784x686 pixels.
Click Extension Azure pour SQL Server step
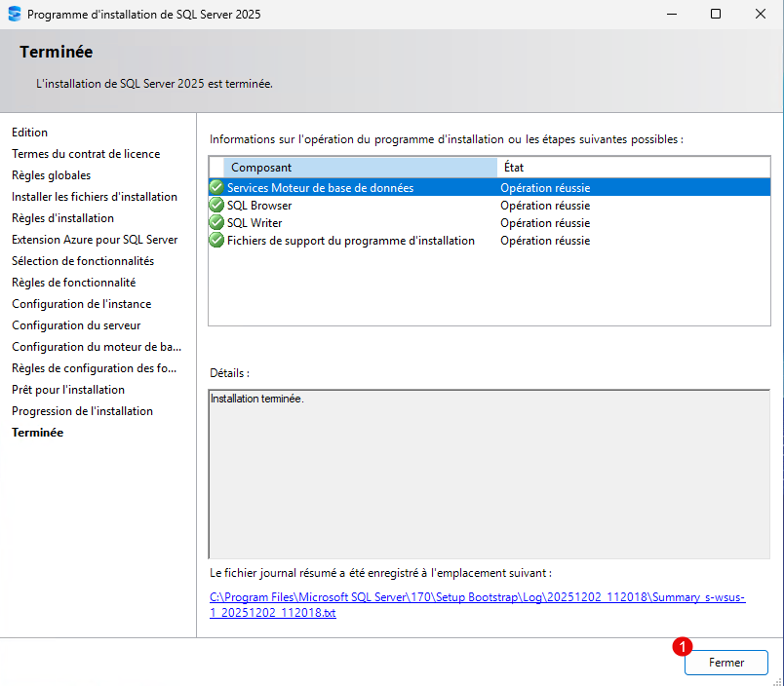pos(95,240)
